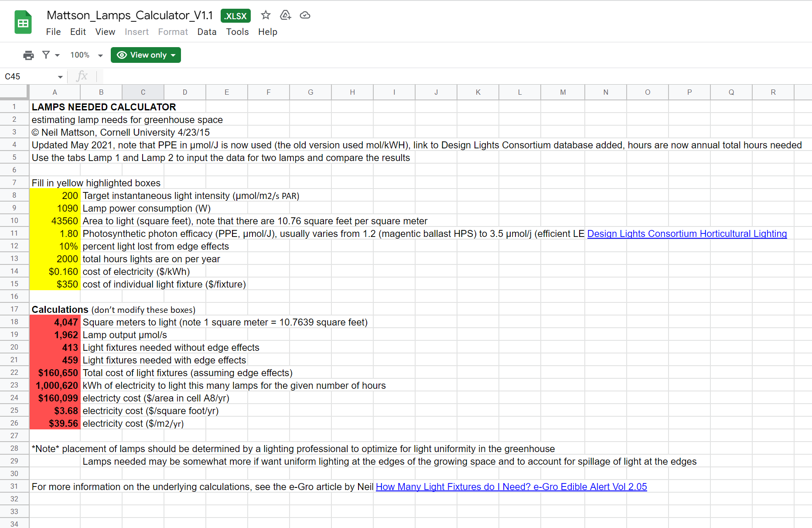
Task: Open the Google Sheets home icon
Action: coord(23,22)
